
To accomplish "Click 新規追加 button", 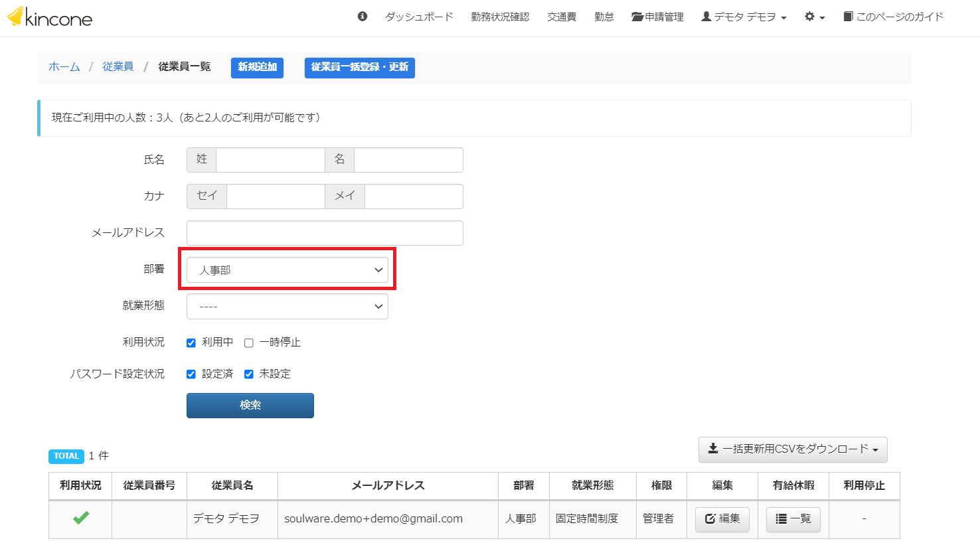I will click(x=257, y=68).
